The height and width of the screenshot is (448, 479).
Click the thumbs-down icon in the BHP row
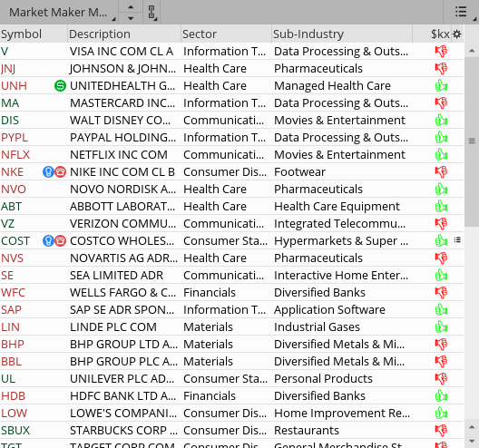click(441, 345)
